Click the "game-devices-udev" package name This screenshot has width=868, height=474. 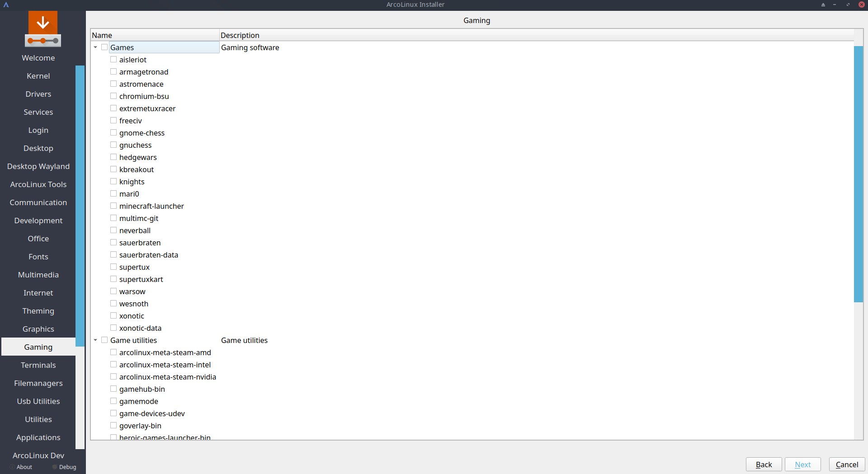(152, 413)
